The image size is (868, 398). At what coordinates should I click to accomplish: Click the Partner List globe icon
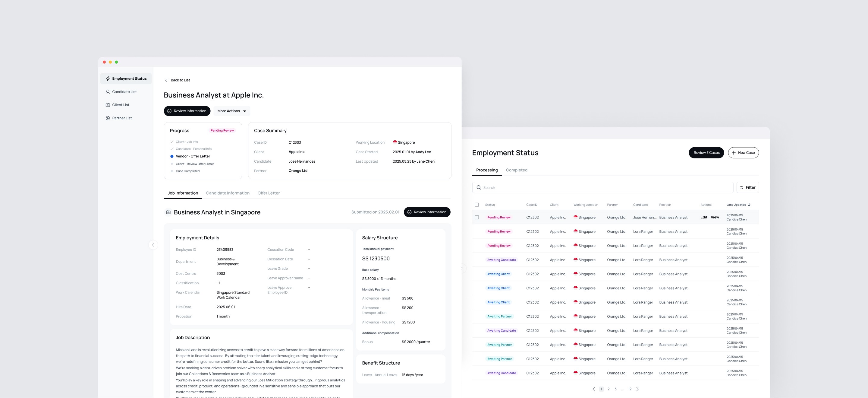click(108, 118)
